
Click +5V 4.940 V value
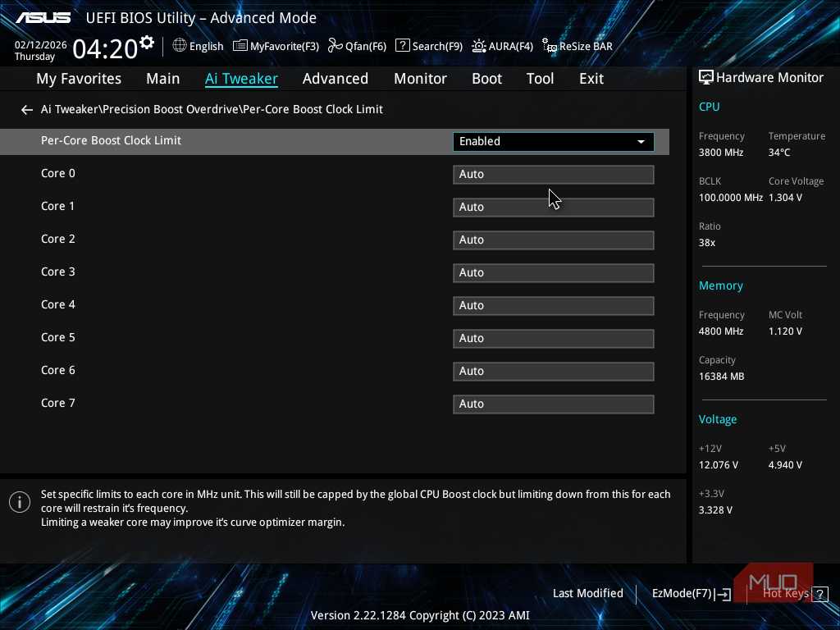(x=785, y=465)
